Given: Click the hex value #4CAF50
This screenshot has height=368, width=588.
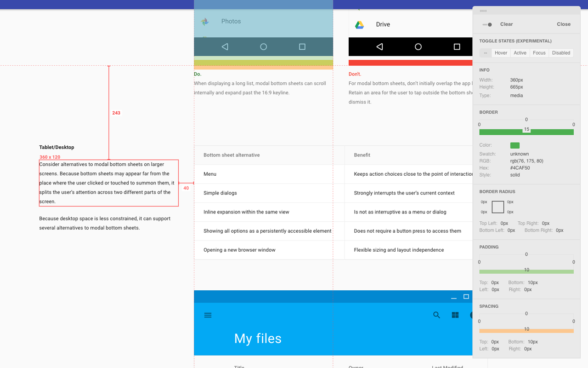Looking at the screenshot, I should click(520, 168).
